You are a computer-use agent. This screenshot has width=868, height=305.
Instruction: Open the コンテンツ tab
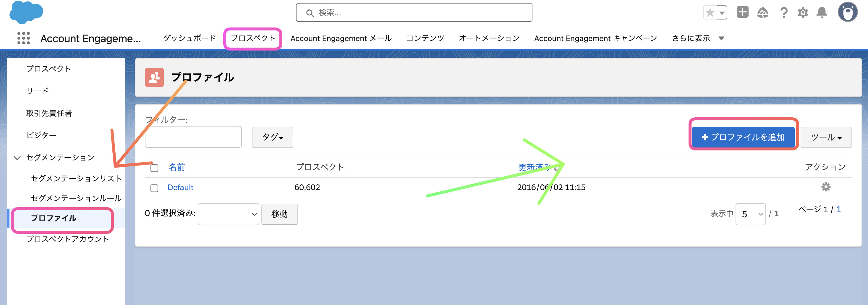[425, 38]
